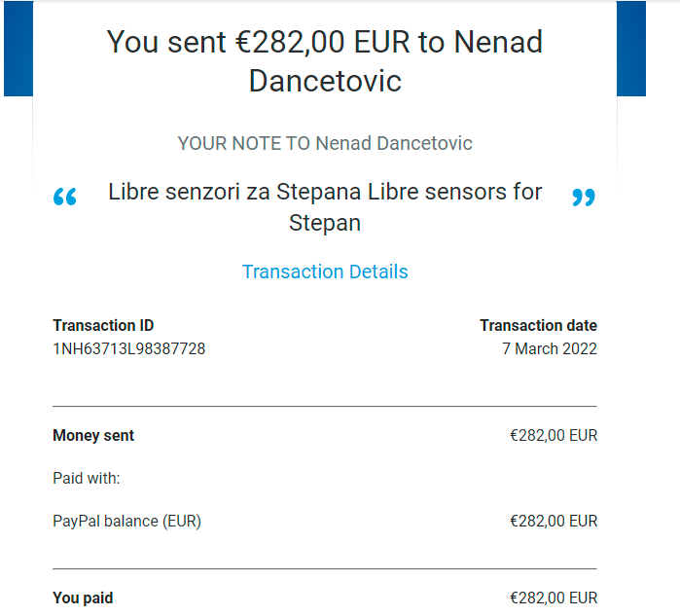Image resolution: width=680 pixels, height=616 pixels.
Task: Click the transaction date 7 March 2022
Action: click(550, 348)
